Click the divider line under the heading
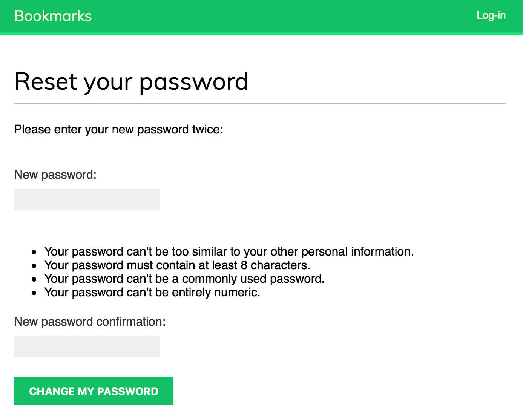 (x=260, y=104)
